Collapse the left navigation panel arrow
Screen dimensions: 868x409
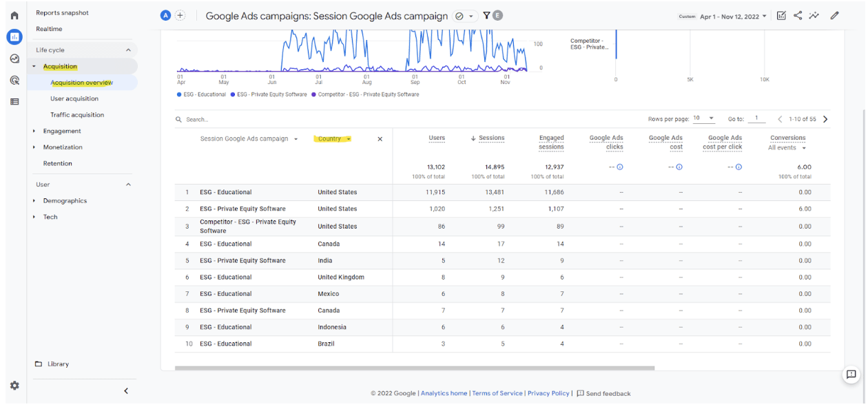pos(126,391)
